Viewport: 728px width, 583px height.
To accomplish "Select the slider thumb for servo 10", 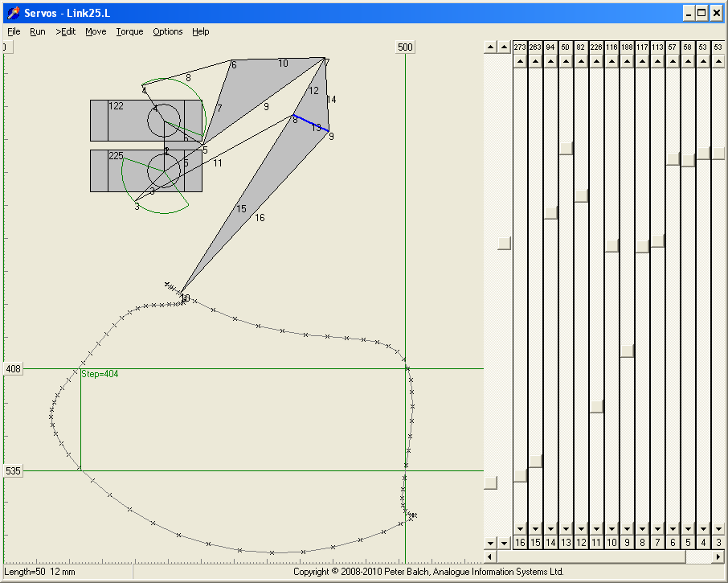I will tap(612, 246).
